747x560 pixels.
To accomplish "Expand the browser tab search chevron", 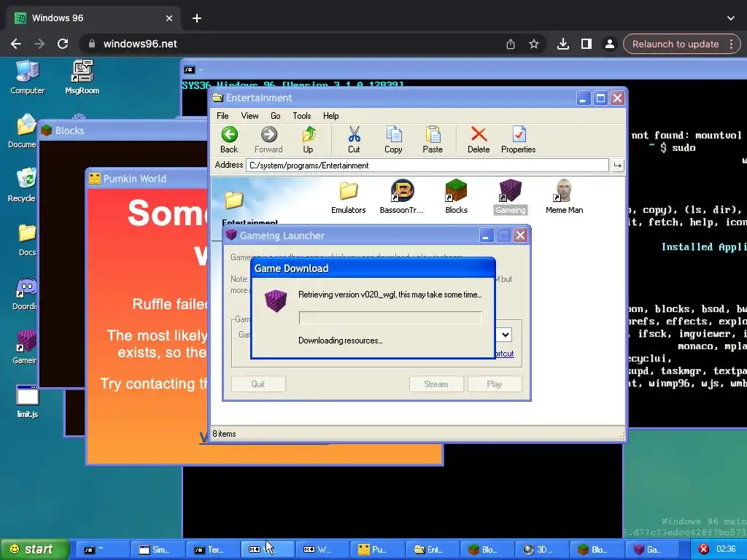I will pyautogui.click(x=731, y=18).
